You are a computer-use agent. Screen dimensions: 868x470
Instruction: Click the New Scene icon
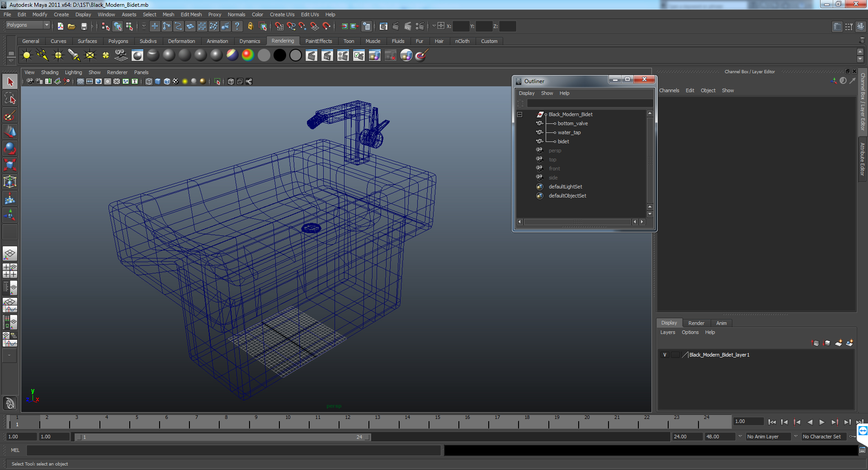60,26
